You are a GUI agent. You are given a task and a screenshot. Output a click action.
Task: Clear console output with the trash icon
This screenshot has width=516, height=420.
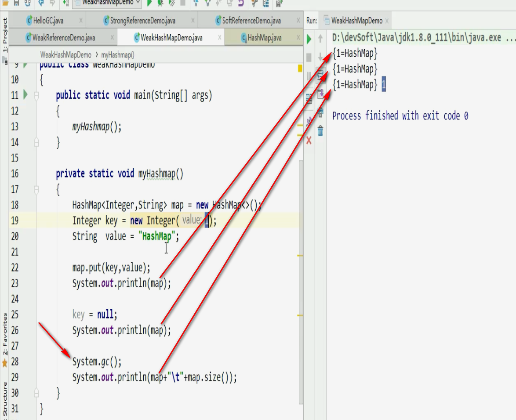click(x=320, y=131)
